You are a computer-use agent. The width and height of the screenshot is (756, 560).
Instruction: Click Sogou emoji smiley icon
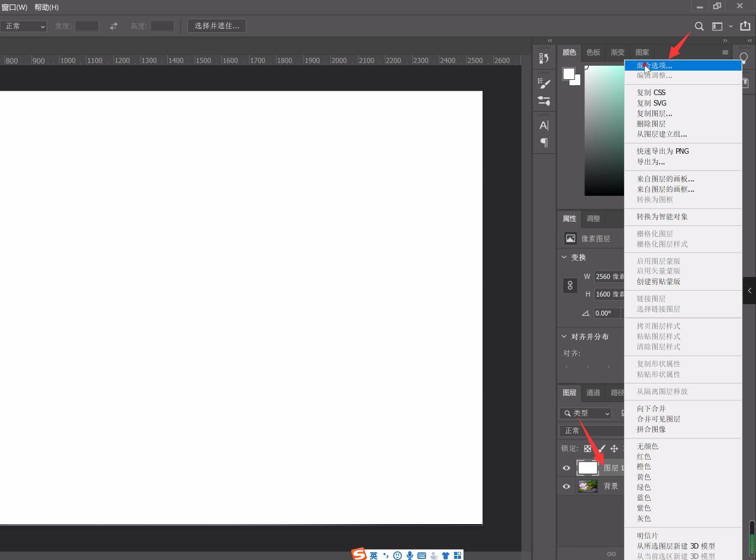(x=398, y=555)
